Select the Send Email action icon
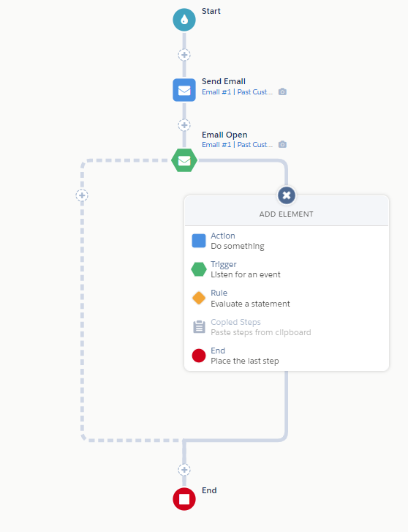 (184, 90)
